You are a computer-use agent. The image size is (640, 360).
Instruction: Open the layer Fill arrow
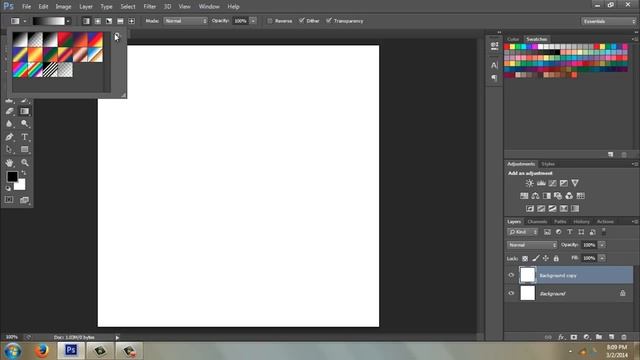pos(602,258)
